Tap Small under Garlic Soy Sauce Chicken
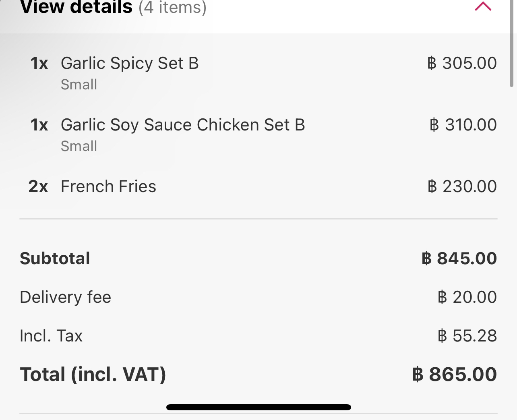This screenshot has height=420, width=517. [79, 146]
